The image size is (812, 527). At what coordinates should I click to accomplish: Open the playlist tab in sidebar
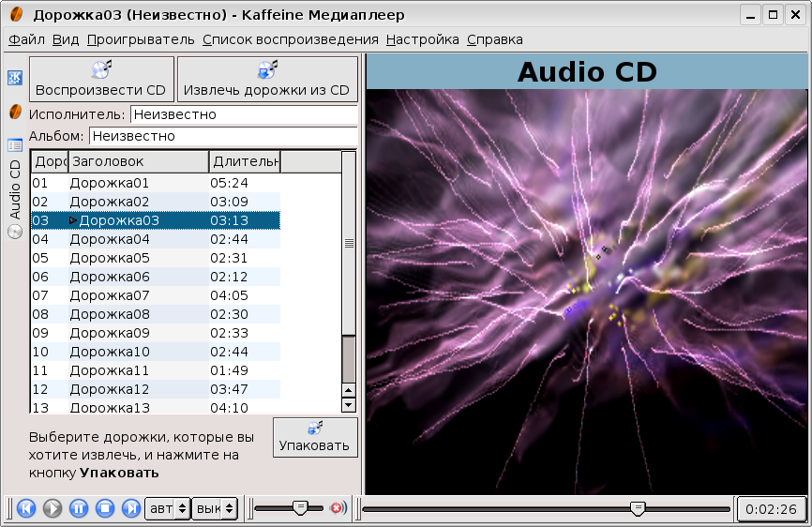(15, 145)
